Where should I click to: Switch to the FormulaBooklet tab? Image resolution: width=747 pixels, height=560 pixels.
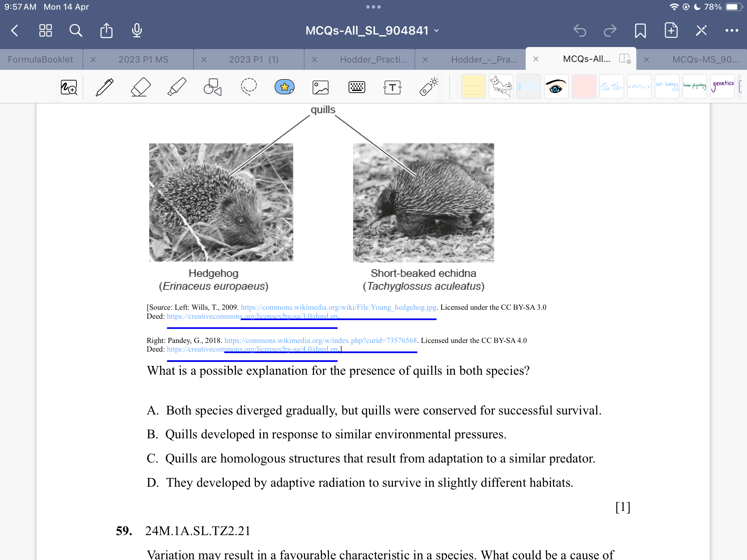point(40,59)
